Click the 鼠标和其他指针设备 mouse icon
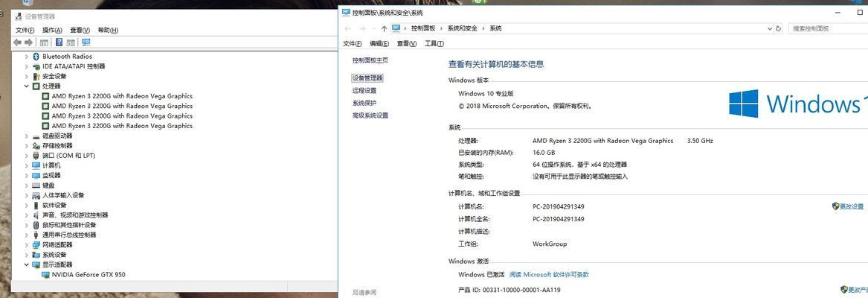 (36, 225)
